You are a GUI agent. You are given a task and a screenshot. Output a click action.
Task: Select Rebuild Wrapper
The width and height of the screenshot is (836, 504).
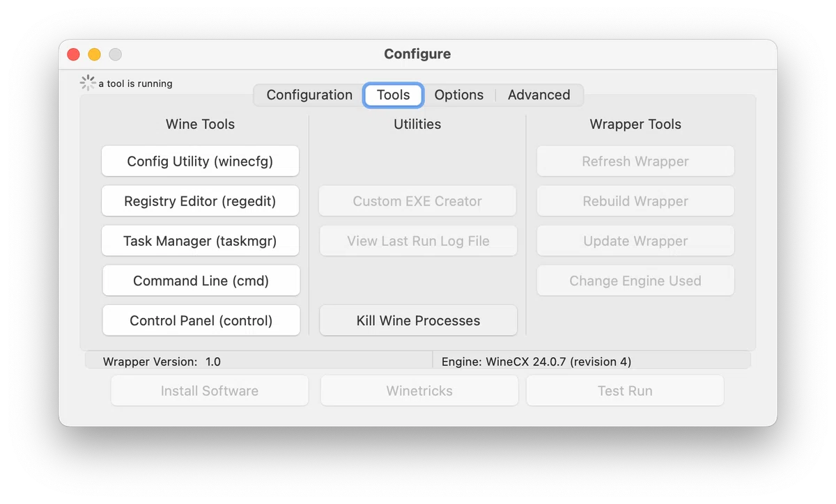tap(635, 201)
